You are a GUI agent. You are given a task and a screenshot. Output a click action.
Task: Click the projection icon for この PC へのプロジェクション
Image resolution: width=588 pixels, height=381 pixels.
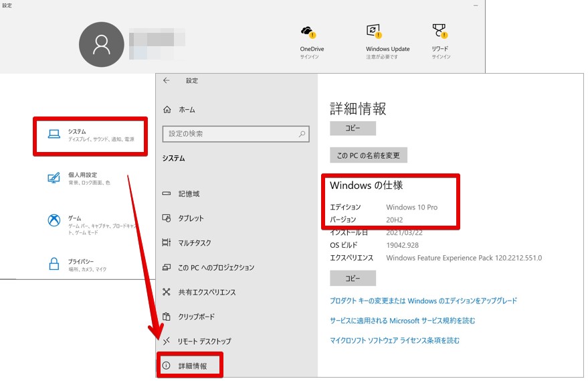pyautogui.click(x=166, y=267)
